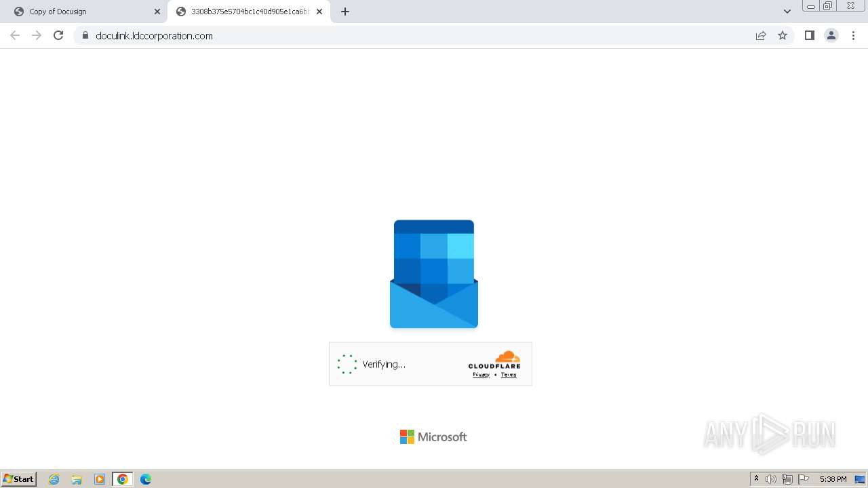Open the Chrome side panel
Screen dimensions: 868x488
(x=809, y=35)
